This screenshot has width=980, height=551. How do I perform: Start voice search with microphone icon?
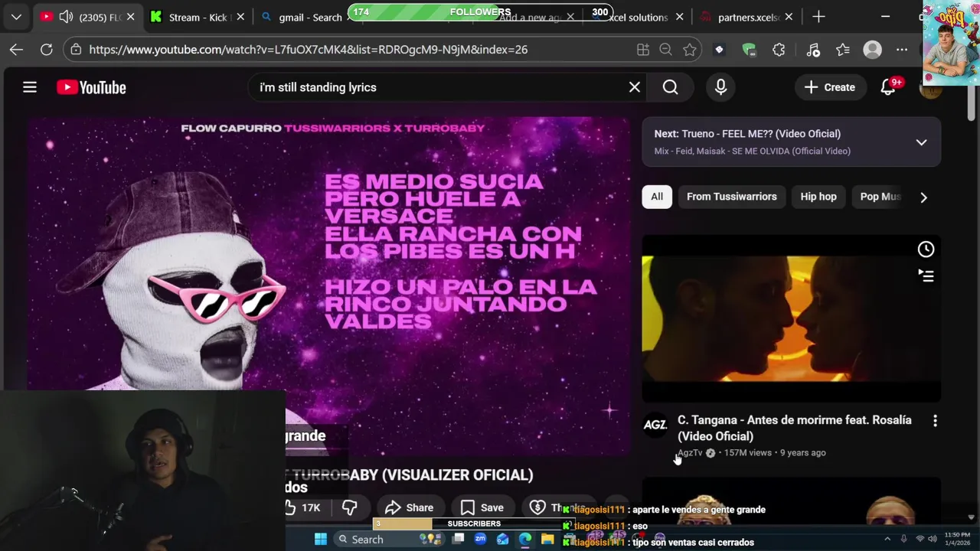[x=720, y=87]
